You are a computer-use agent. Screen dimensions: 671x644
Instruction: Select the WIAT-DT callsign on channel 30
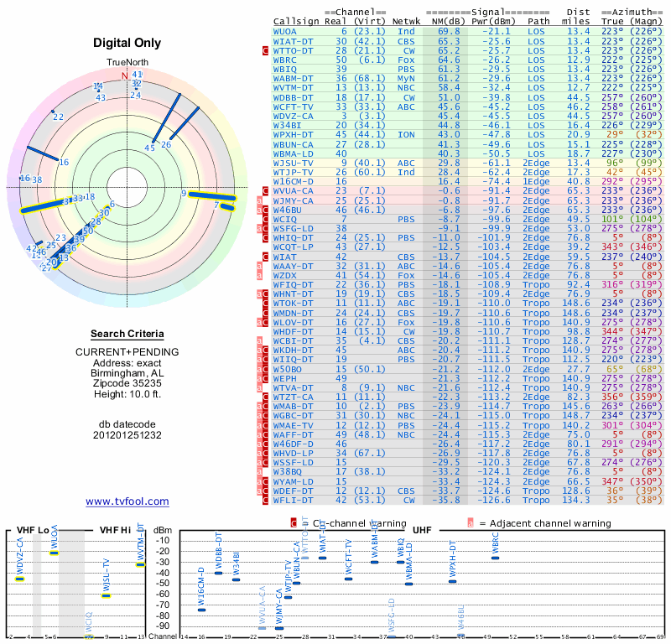click(293, 41)
